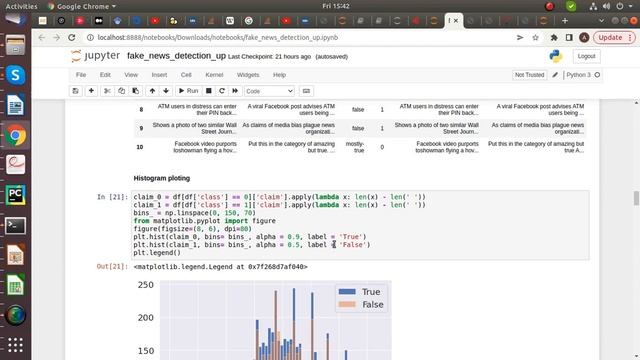640x360 pixels.
Task: Go forward in Chrome
Action: [x=56, y=38]
